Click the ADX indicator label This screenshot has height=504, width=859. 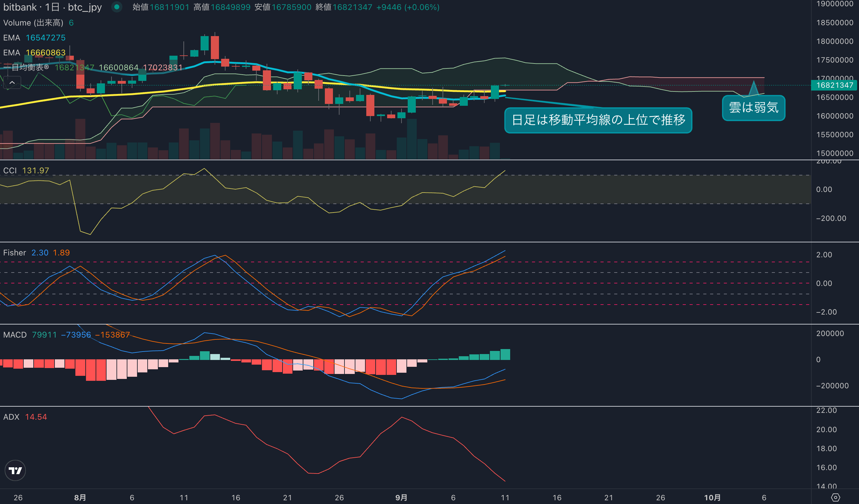[x=11, y=417]
